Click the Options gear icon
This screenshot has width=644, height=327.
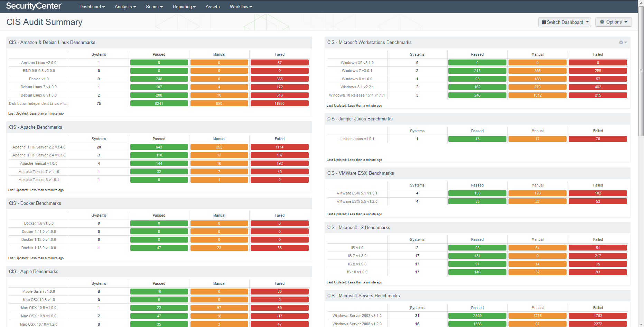pyautogui.click(x=602, y=22)
